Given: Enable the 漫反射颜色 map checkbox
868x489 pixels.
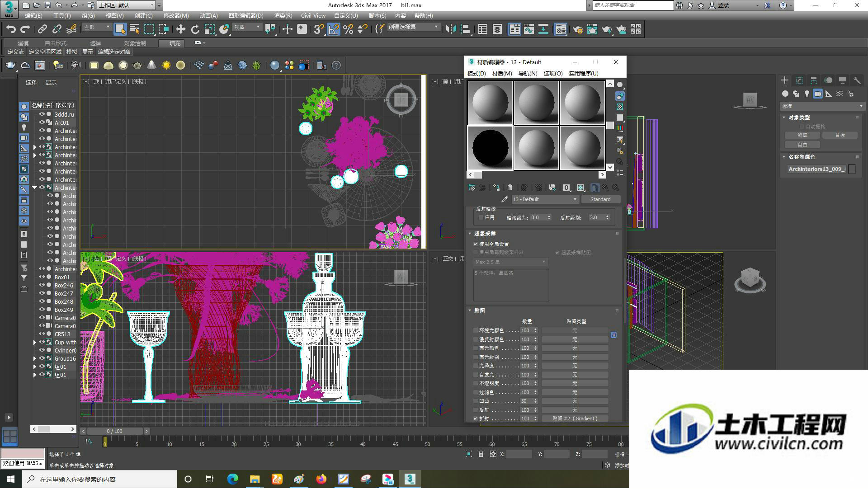Looking at the screenshot, I should pyautogui.click(x=475, y=339).
